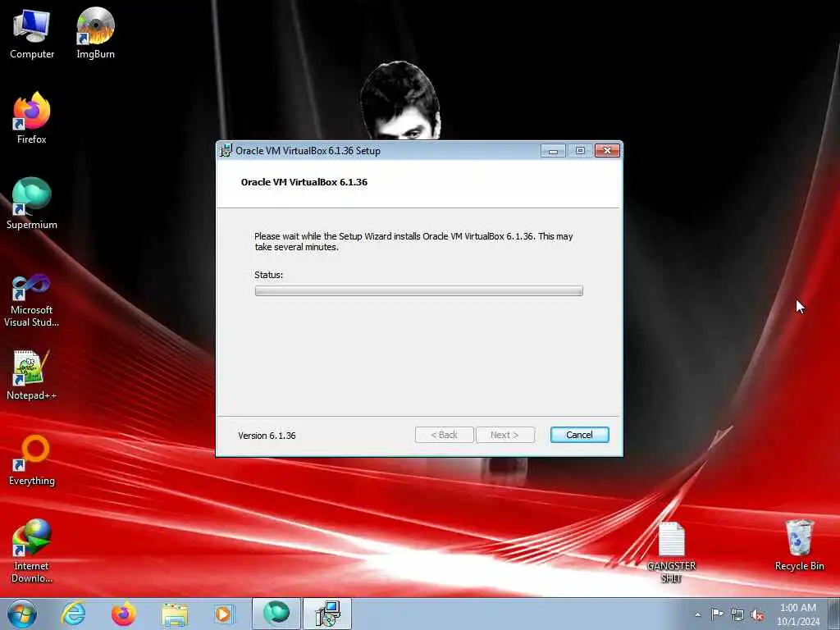840x630 pixels.
Task: Open the Windows Start menu orb
Action: point(22,614)
